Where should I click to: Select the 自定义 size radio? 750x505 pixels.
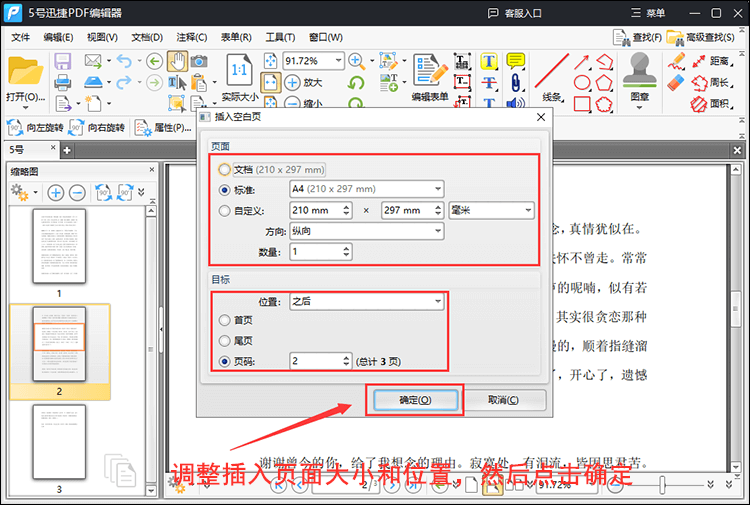224,211
